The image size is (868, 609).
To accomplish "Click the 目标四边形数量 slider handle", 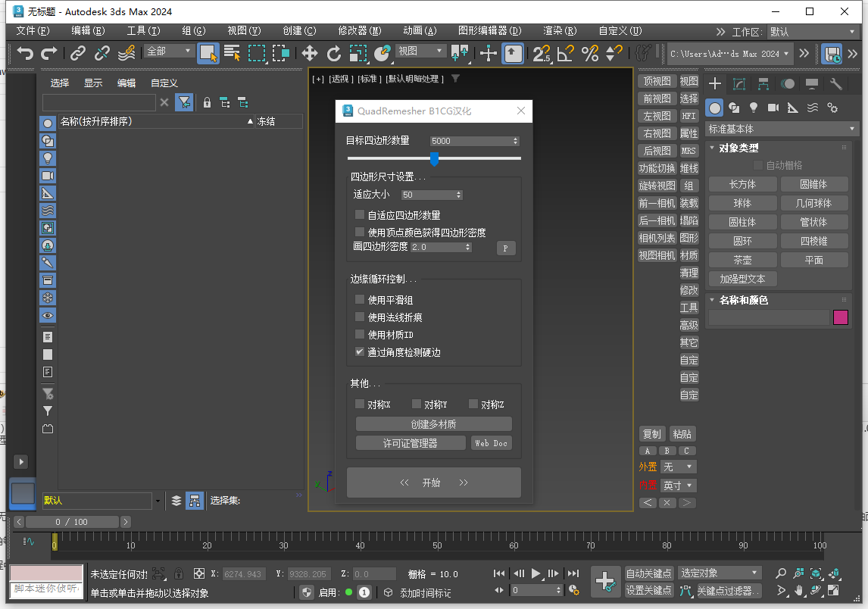I will pos(435,159).
